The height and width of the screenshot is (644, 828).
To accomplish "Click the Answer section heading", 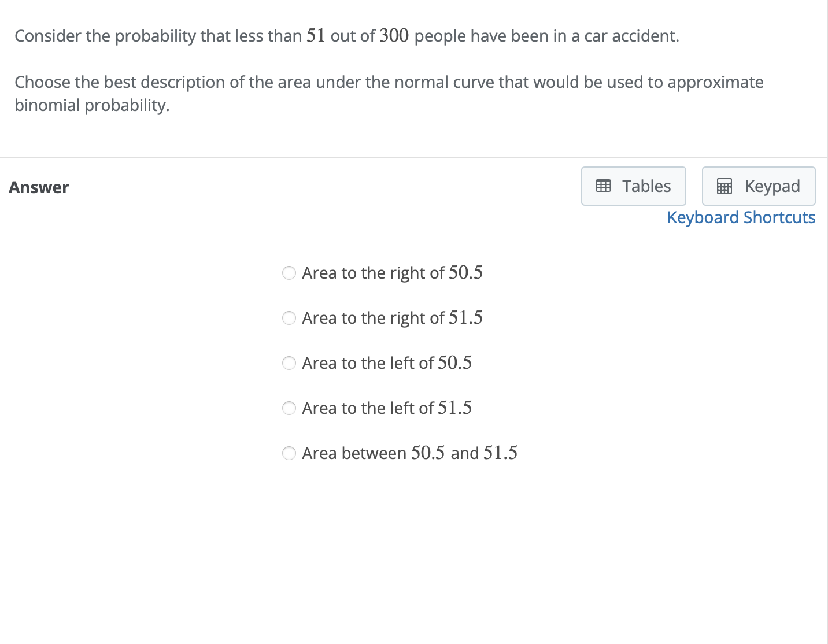I will pyautogui.click(x=38, y=187).
